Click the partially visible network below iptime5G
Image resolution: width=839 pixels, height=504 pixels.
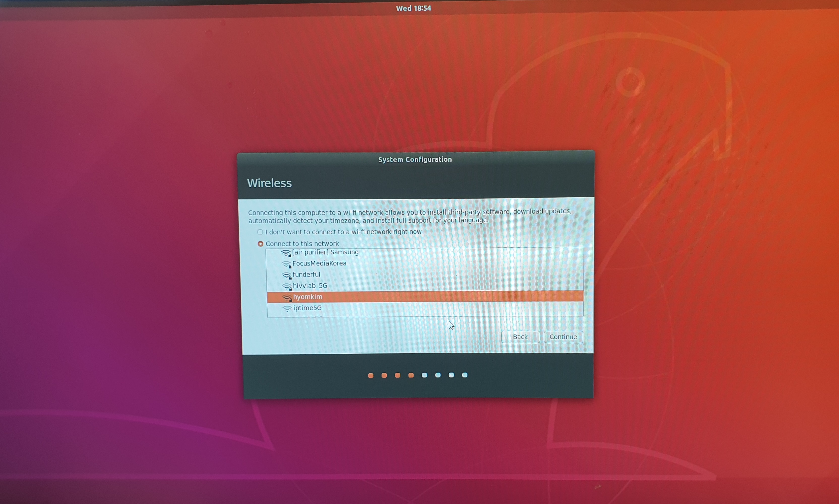307,316
